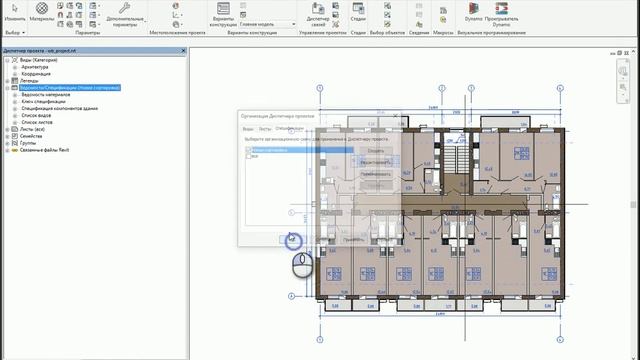The image size is (640, 360).
Task: Expand the Легенды node
Action: (7, 81)
